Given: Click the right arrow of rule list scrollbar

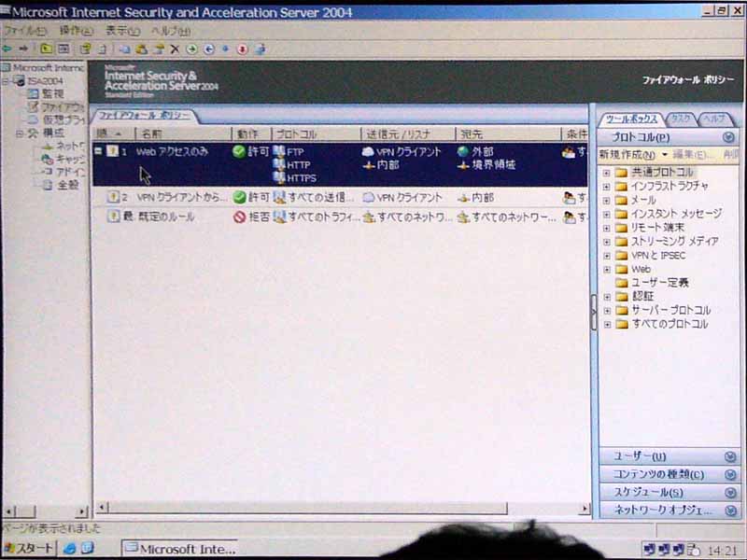Looking at the screenshot, I should pos(585,509).
